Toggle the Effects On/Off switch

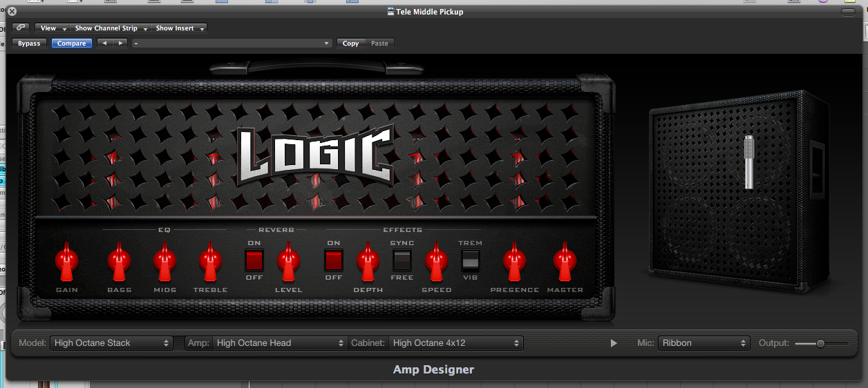[334, 260]
